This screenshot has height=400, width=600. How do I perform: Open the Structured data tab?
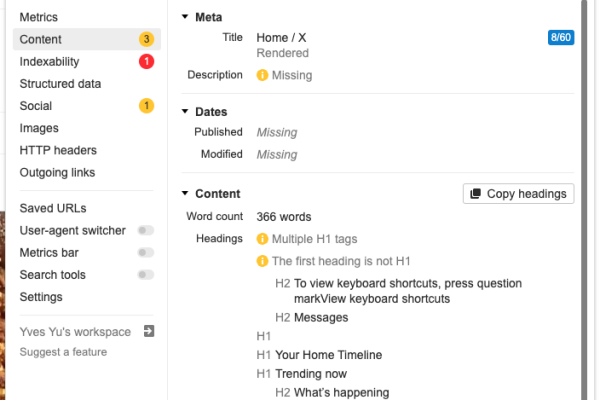[x=60, y=83]
